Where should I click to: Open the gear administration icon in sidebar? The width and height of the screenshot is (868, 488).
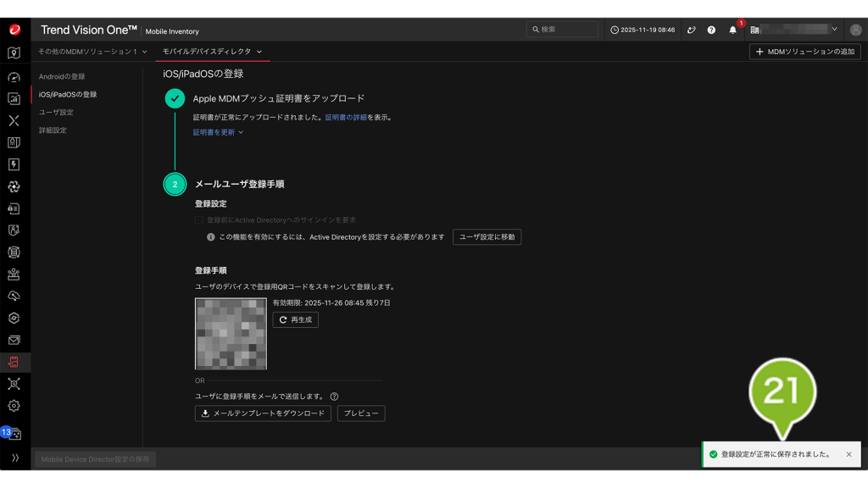14,406
